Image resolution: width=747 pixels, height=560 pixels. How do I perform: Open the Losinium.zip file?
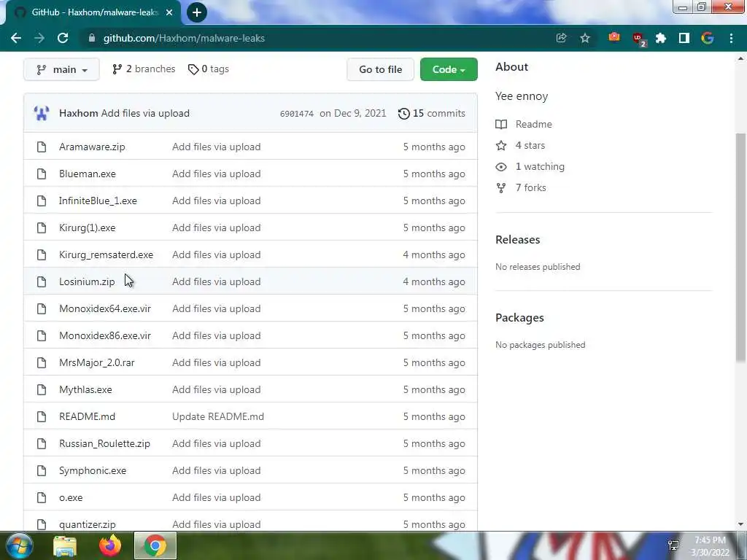click(x=87, y=282)
